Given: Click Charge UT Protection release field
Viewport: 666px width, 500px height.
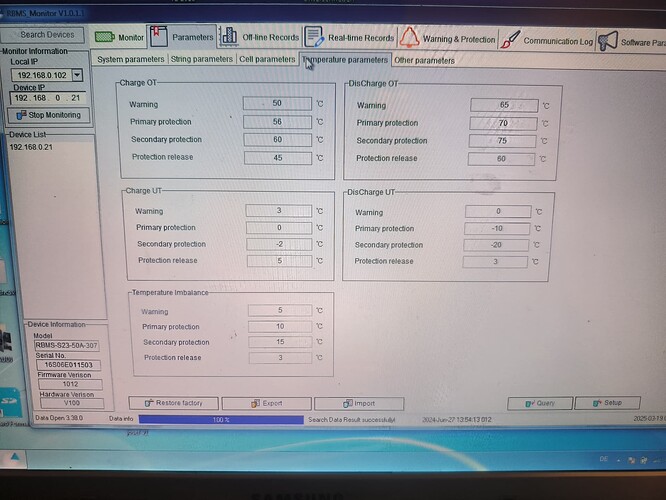Looking at the screenshot, I should click(279, 261).
